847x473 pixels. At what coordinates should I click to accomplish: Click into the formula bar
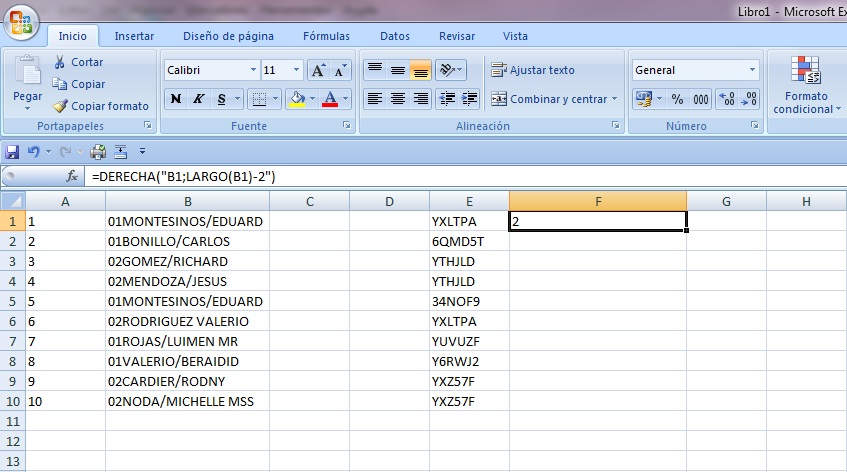(465, 176)
